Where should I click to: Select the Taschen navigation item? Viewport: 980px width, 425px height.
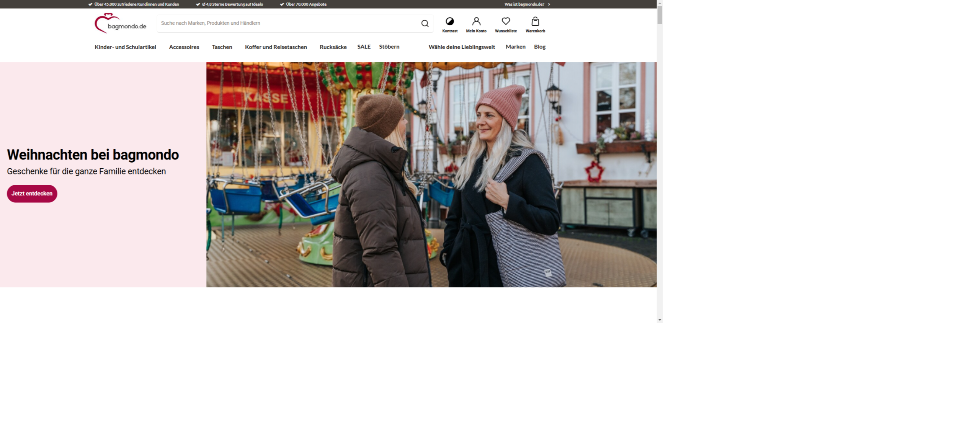point(222,47)
